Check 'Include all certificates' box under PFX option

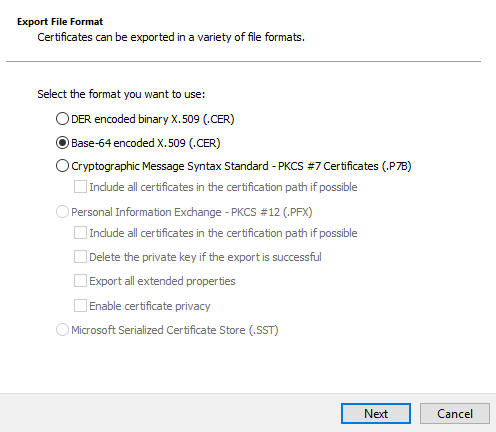80,233
